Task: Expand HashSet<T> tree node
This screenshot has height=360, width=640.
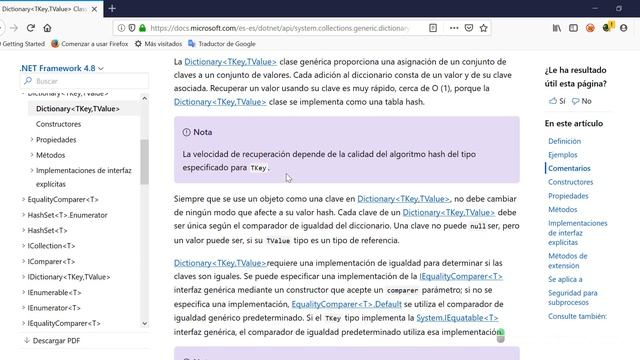Action: pyautogui.click(x=23, y=231)
